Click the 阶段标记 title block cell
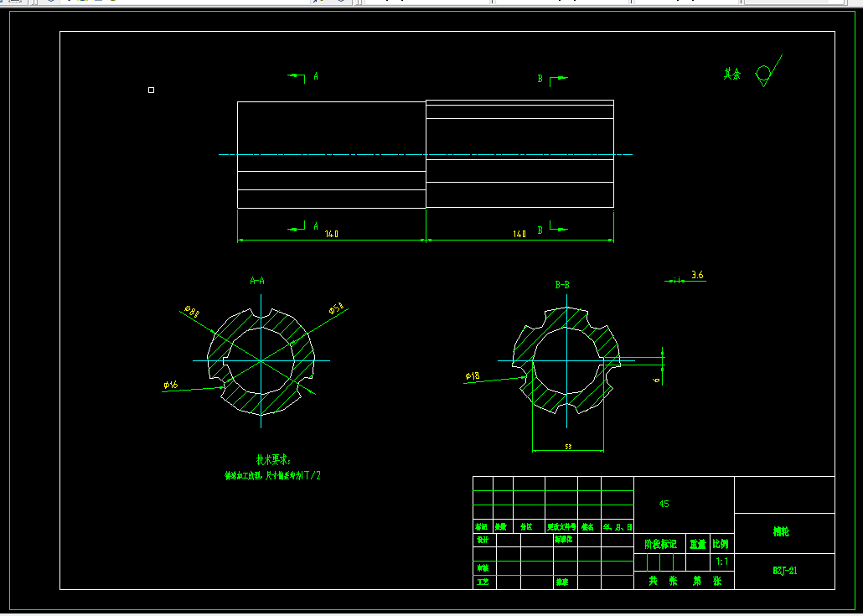 660,544
